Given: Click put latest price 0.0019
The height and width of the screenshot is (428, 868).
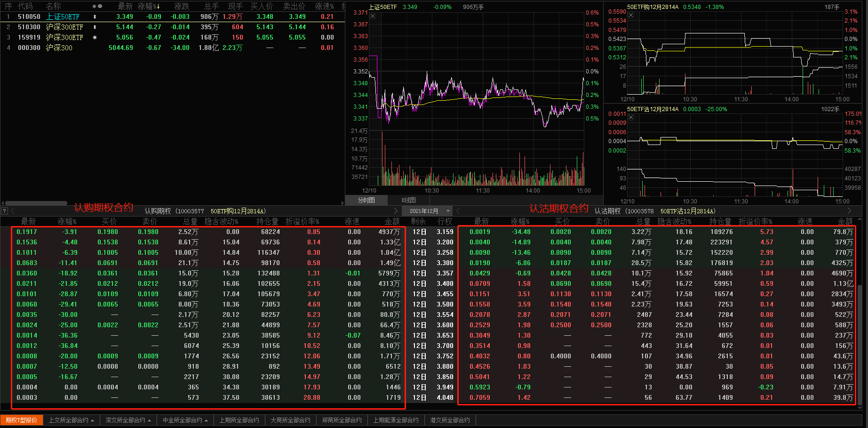Looking at the screenshot, I should [x=480, y=232].
